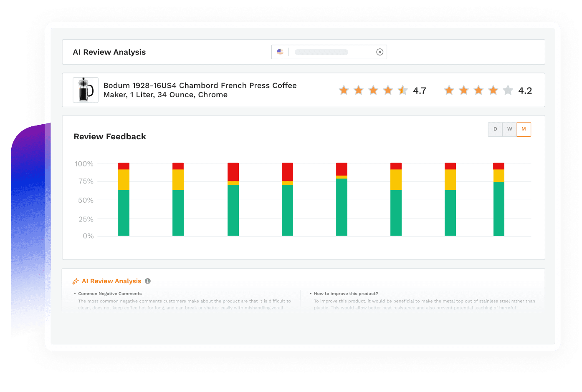Viewport: 582px width, 392px height.
Task: Click the AI Review Analysis page header title
Action: click(109, 52)
